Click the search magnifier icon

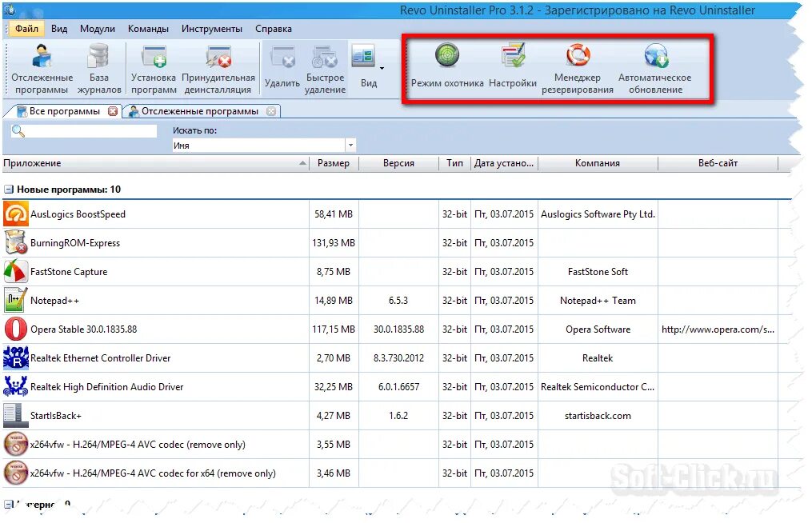pyautogui.click(x=18, y=131)
